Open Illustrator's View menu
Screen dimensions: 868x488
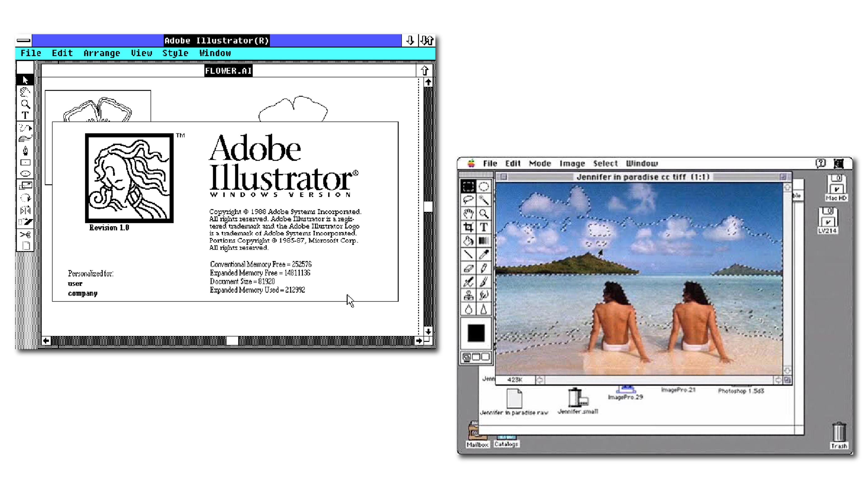tap(142, 53)
